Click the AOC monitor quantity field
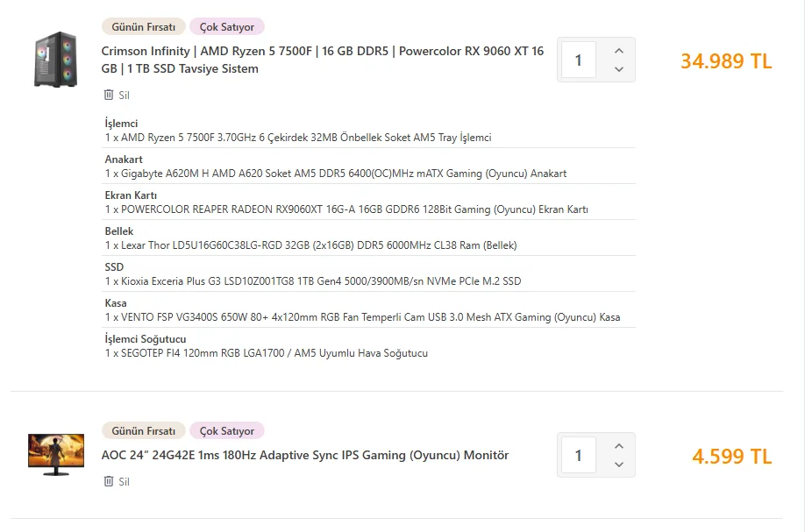Viewport: 805px width, 532px height. 579,456
